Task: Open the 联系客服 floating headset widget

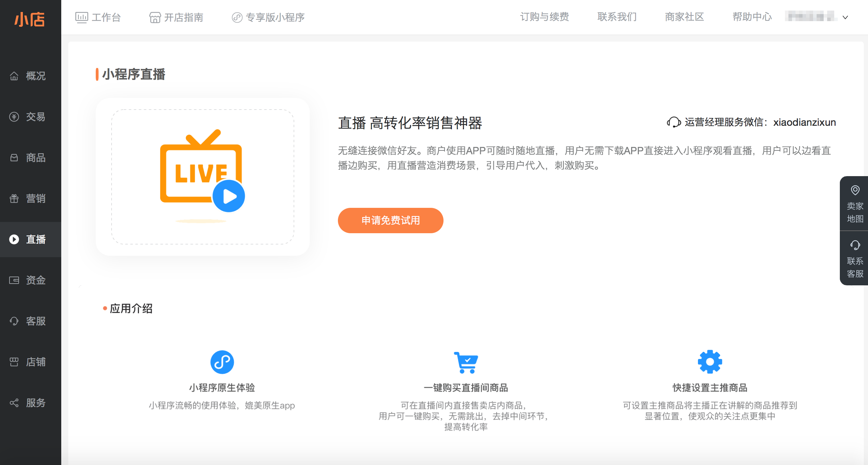Action: [855, 259]
